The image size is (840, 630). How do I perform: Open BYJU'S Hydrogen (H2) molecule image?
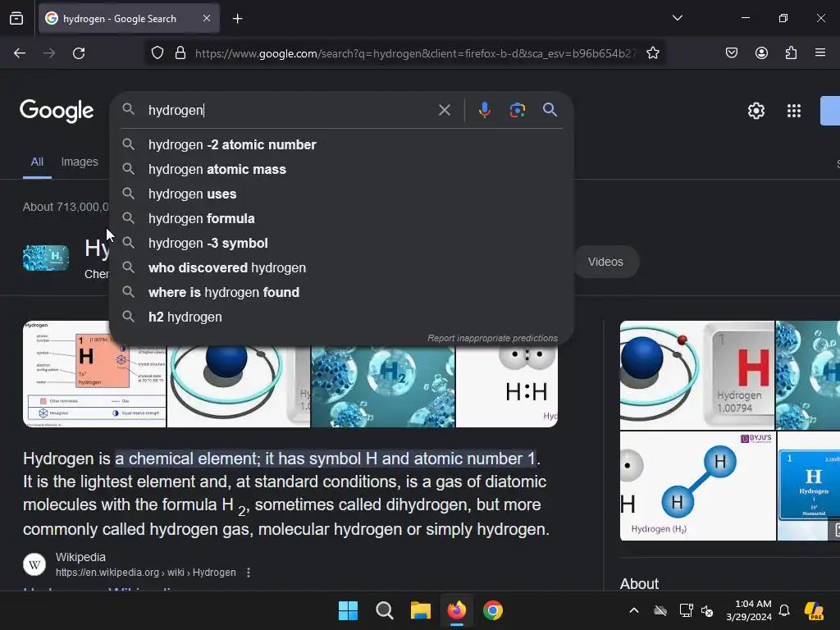697,486
